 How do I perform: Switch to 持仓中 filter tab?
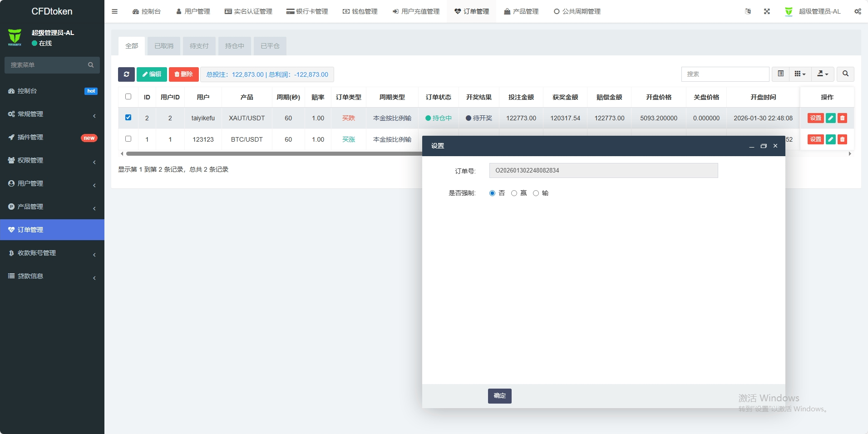[x=235, y=46]
